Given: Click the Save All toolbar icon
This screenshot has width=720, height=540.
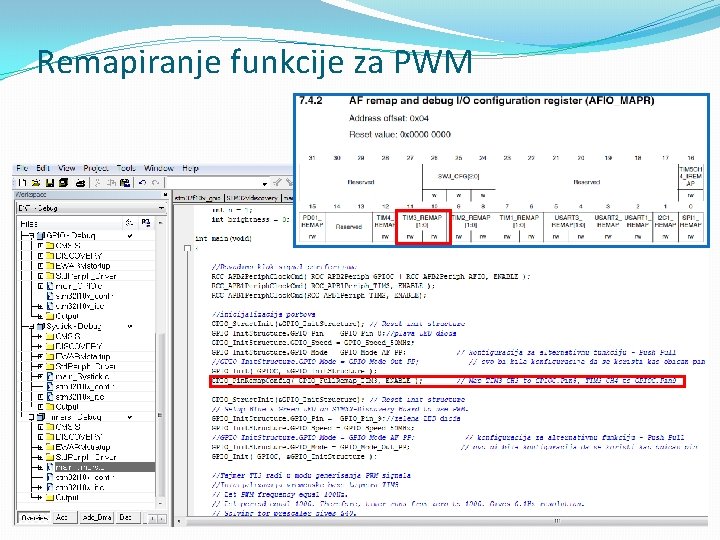Looking at the screenshot, I should 63,183.
